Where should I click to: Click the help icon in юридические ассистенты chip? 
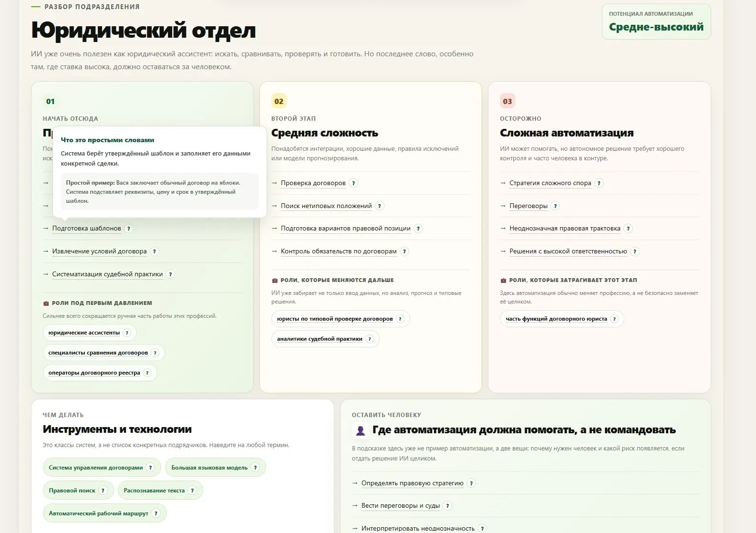(127, 333)
